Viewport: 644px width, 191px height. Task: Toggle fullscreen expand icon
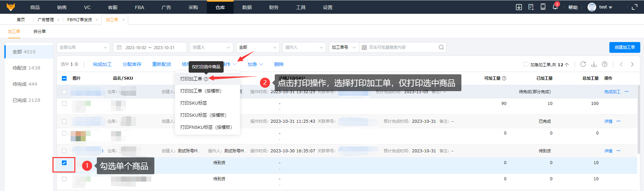[x=635, y=7]
